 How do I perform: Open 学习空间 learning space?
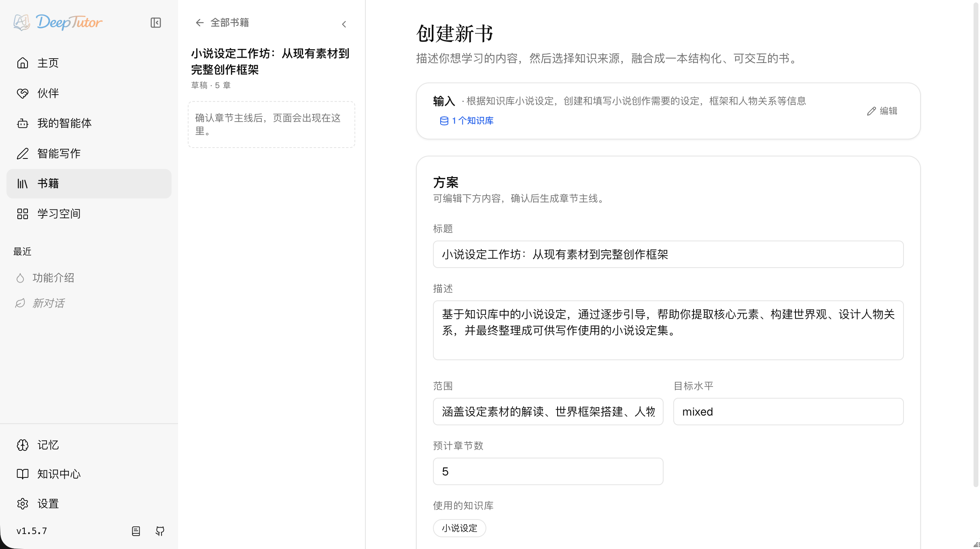point(89,213)
